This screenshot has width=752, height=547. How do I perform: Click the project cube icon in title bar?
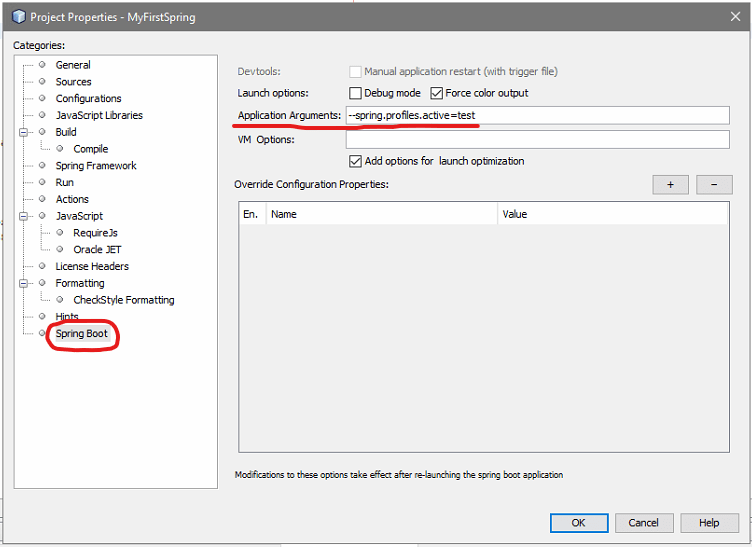18,17
